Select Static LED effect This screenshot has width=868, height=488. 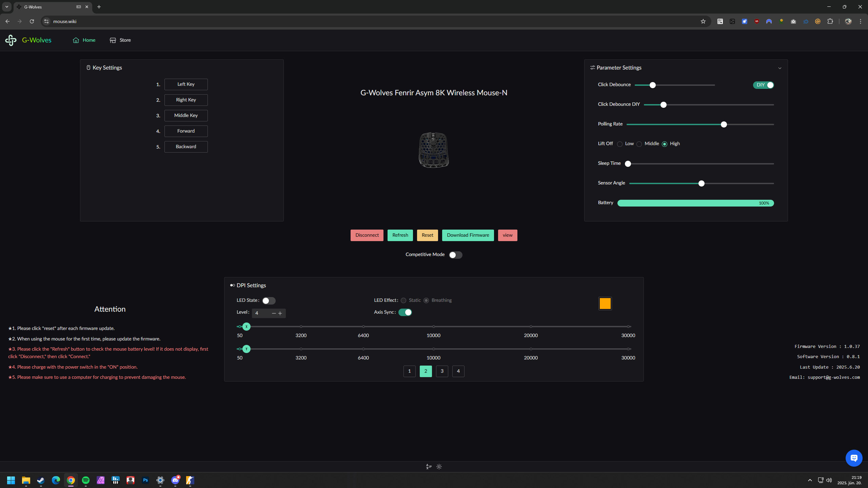tap(403, 300)
